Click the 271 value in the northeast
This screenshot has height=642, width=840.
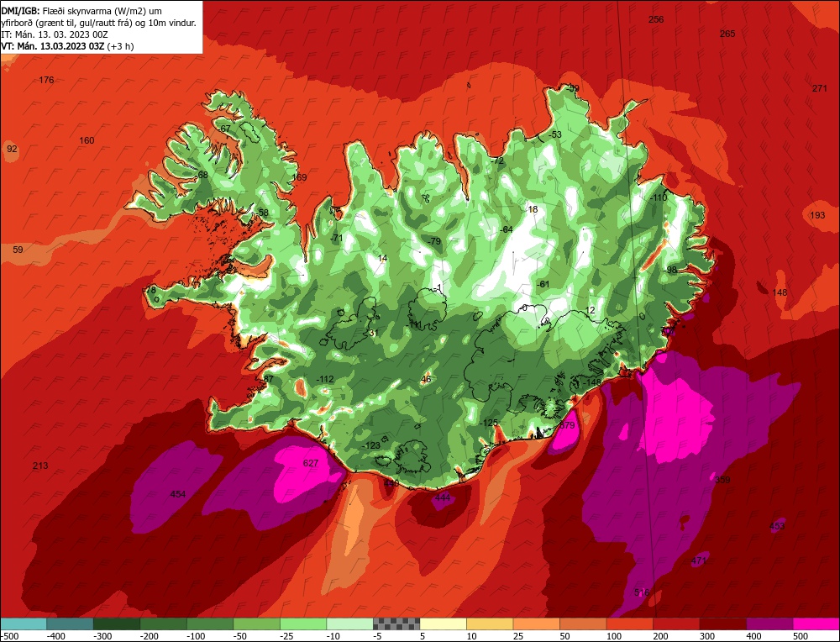pyautogui.click(x=820, y=88)
